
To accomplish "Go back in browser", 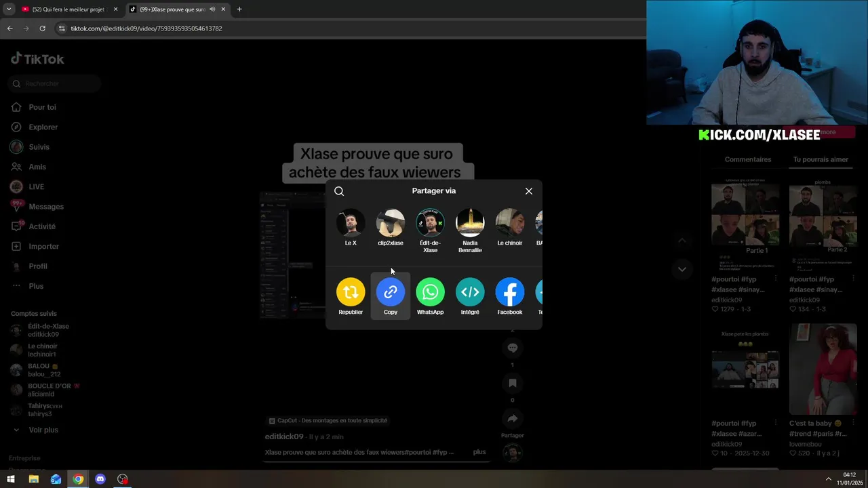I will coord(10,28).
